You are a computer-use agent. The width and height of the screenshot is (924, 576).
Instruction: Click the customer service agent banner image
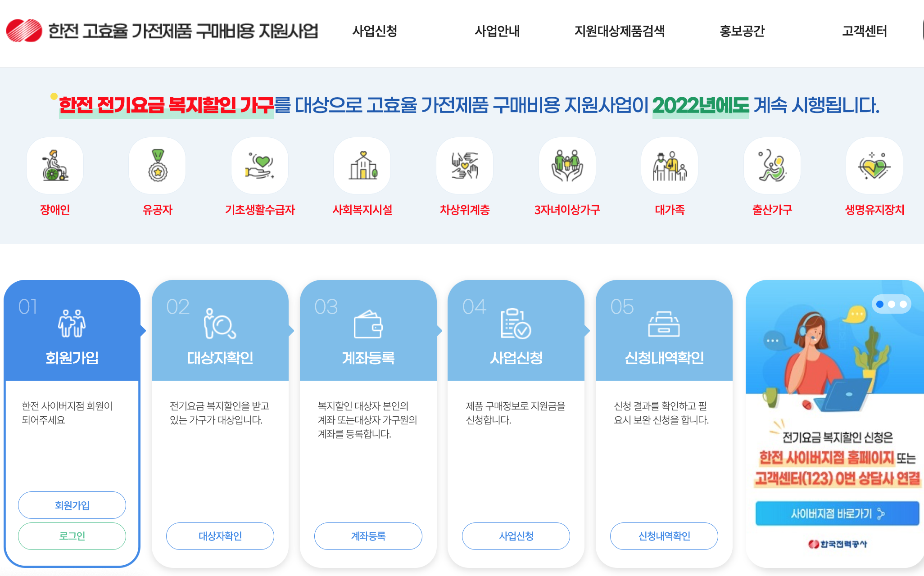coord(829,360)
